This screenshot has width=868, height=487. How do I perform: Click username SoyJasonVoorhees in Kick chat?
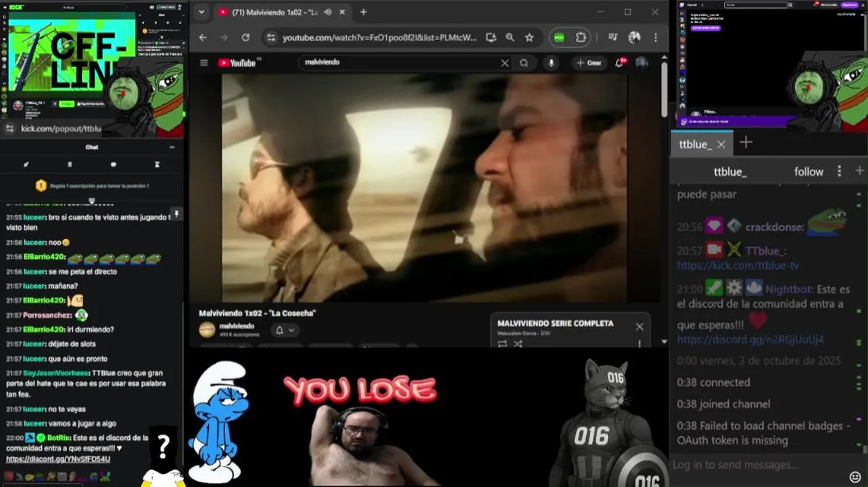[x=55, y=373]
